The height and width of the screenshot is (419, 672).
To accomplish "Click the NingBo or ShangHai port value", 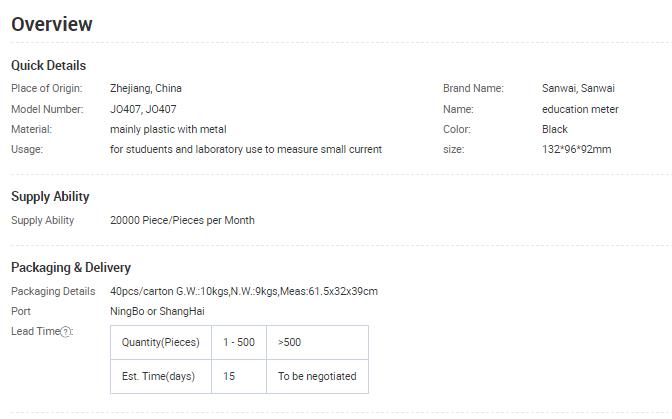I will [x=157, y=311].
